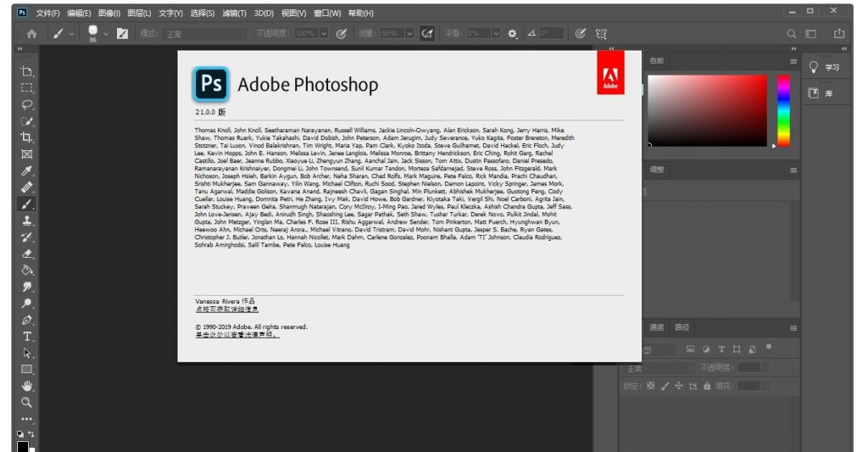Open the search magnifier at top right

792,34
